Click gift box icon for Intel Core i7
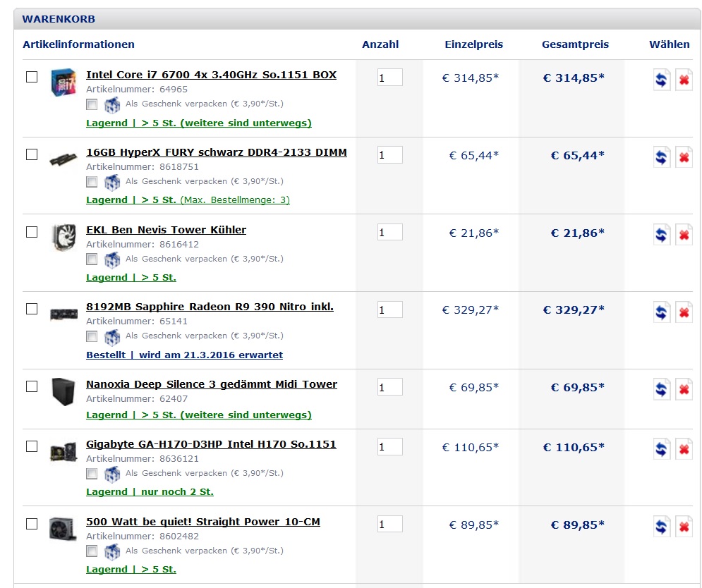Screen dimensions: 702x588 click(x=112, y=105)
